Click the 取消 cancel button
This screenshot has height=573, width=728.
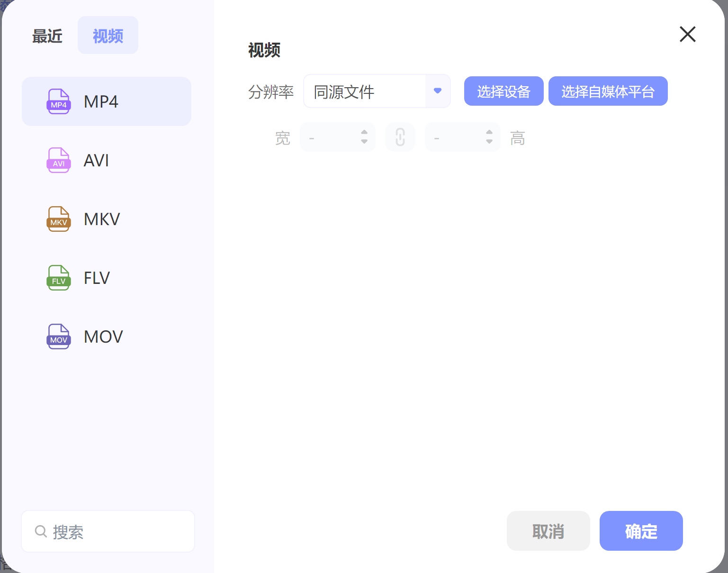tap(548, 531)
